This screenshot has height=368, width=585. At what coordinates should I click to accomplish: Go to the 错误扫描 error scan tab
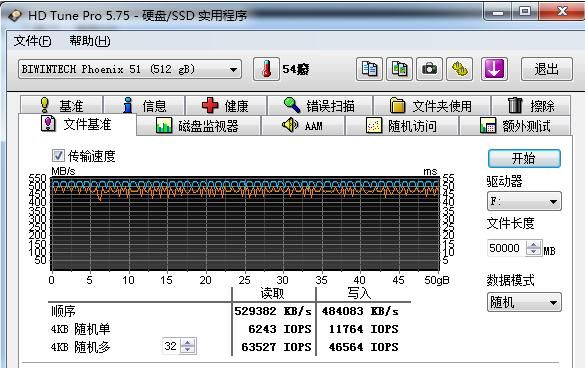click(320, 105)
